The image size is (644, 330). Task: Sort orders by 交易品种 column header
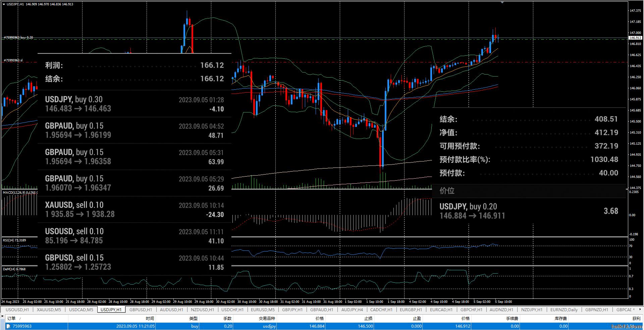pos(255,318)
